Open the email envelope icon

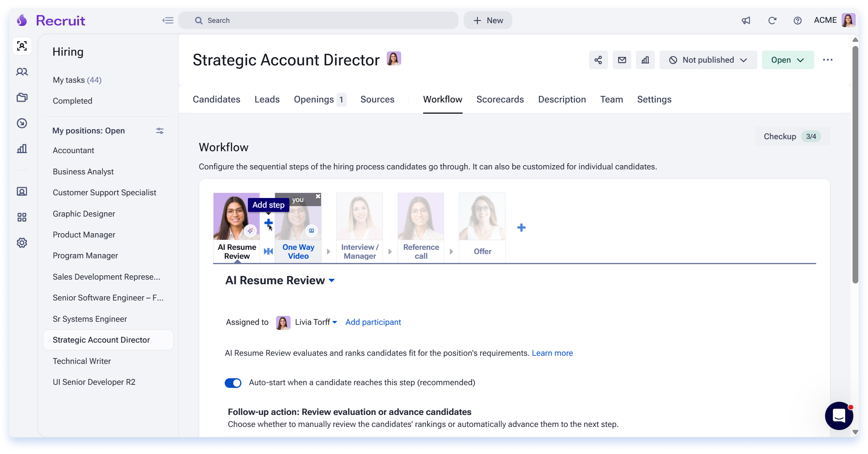click(x=622, y=60)
